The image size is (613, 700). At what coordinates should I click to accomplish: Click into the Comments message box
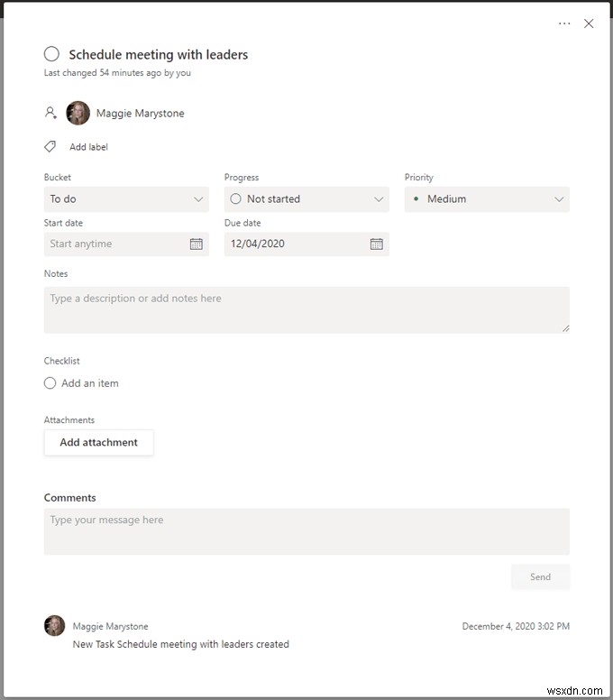point(306,531)
